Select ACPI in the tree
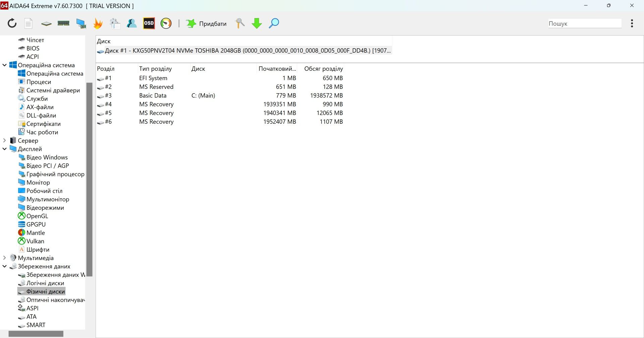 (x=29, y=57)
